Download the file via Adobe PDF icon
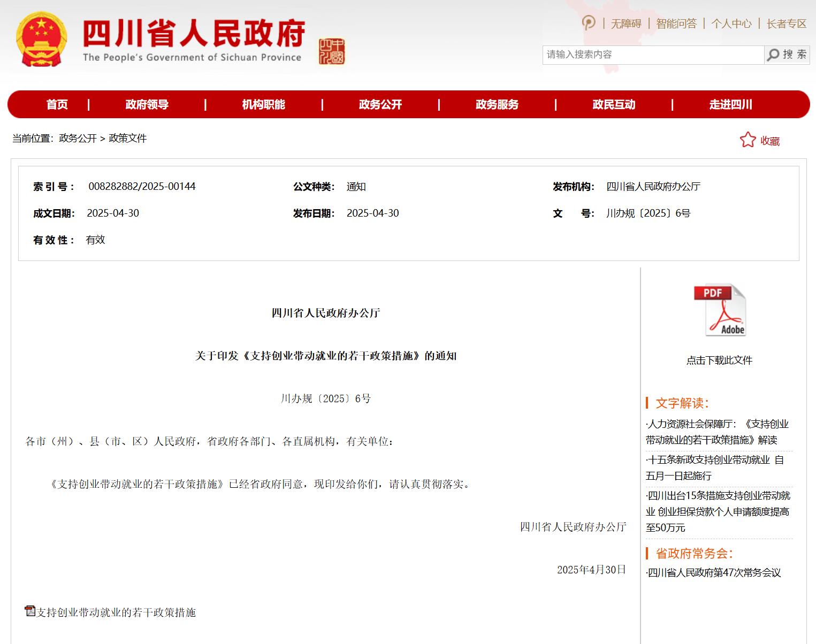 (720, 310)
